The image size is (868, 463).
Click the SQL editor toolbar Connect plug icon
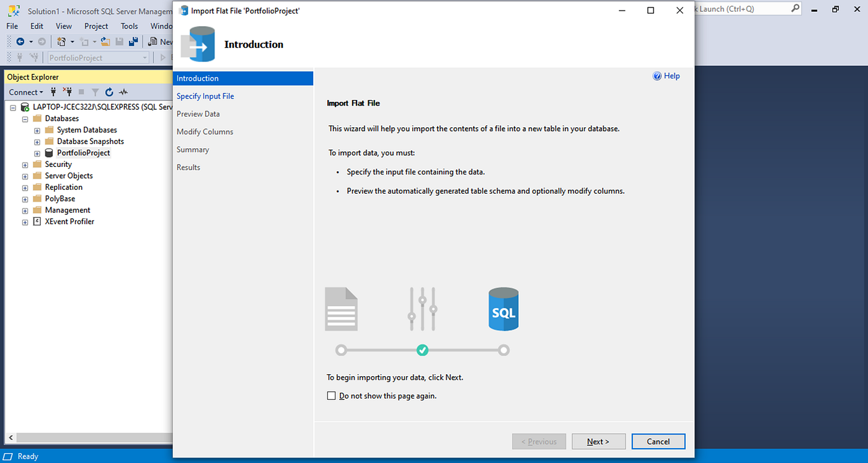(19, 58)
